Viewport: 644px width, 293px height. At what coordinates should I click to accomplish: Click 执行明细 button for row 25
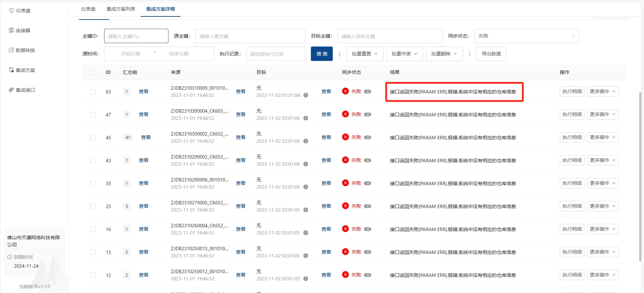(x=572, y=206)
